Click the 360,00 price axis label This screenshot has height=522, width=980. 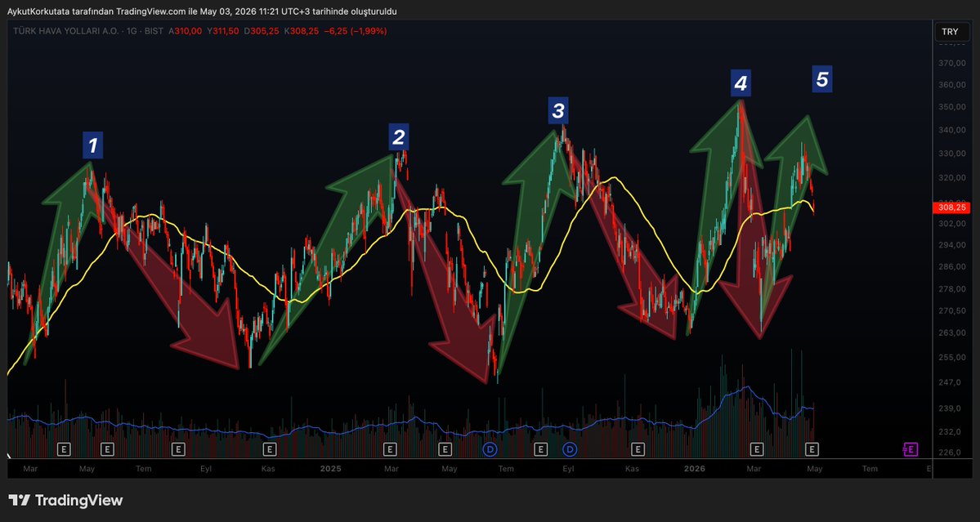[952, 85]
